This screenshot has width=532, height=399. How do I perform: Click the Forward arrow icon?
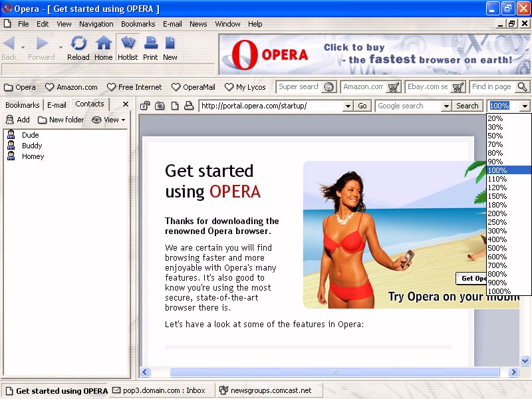(42, 43)
